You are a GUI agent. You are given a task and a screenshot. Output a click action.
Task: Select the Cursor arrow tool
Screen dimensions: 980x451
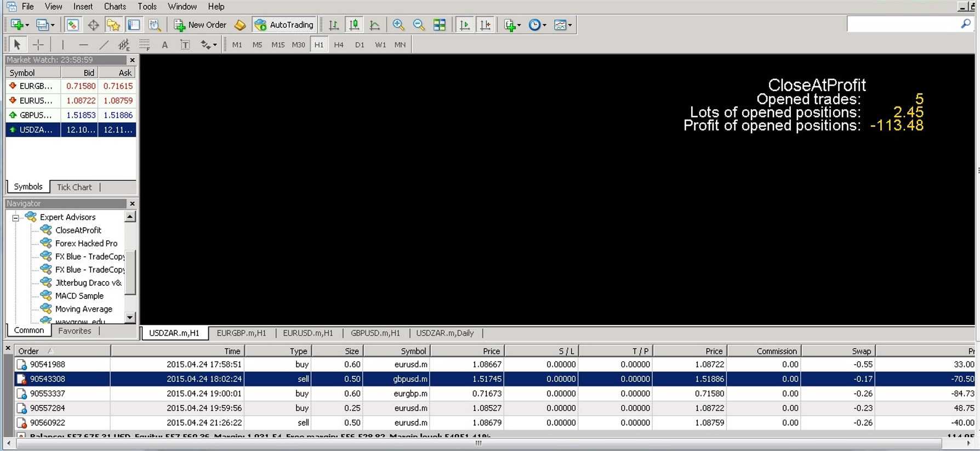[17, 44]
